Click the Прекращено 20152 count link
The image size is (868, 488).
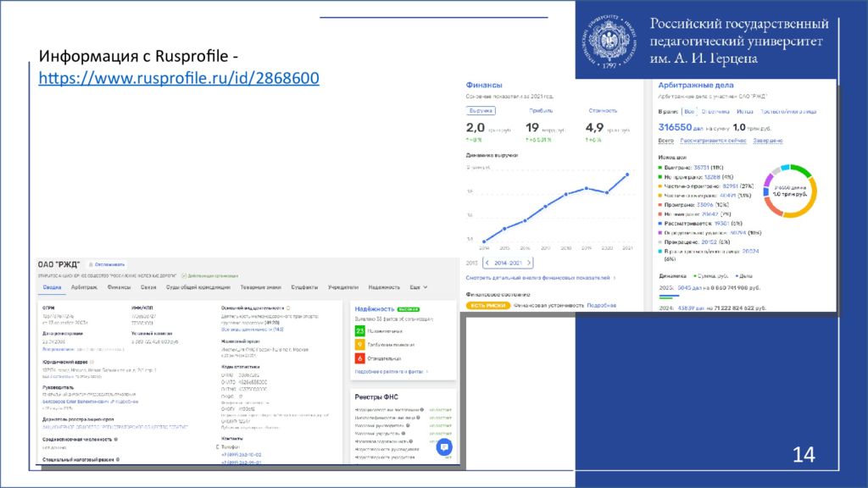point(709,241)
